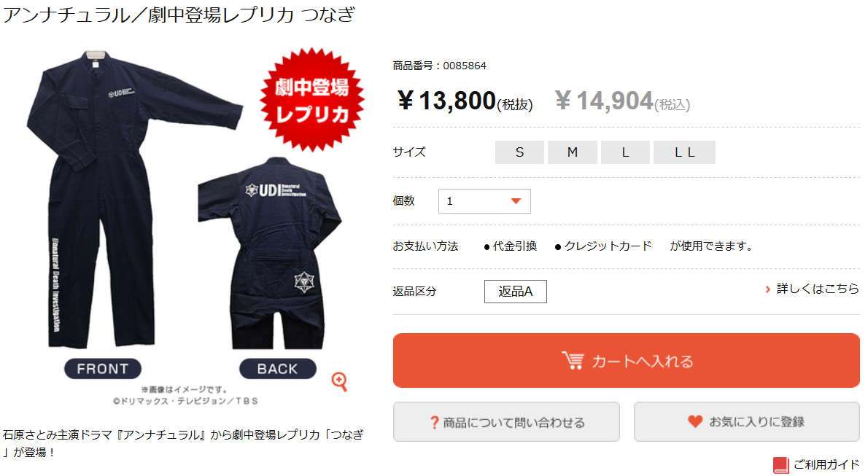868x476 pixels.
Task: Select size S
Action: (x=519, y=152)
